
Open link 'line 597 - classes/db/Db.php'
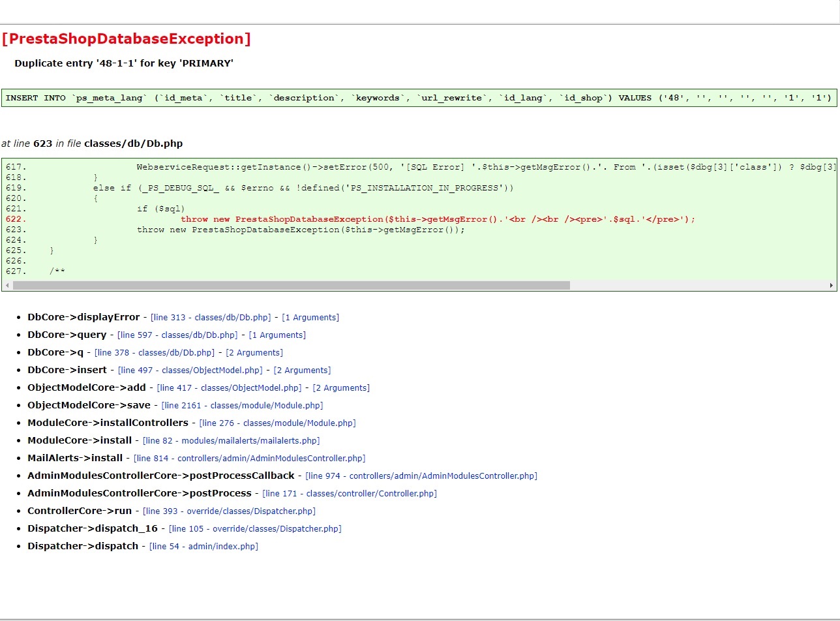point(177,335)
